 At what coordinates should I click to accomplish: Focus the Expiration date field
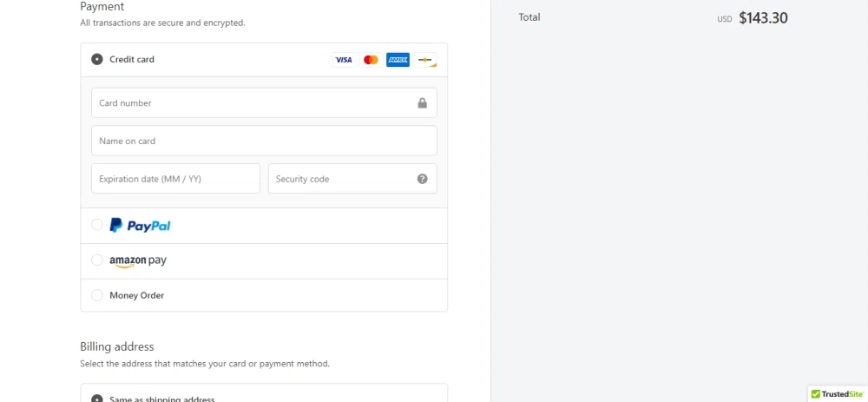175,179
